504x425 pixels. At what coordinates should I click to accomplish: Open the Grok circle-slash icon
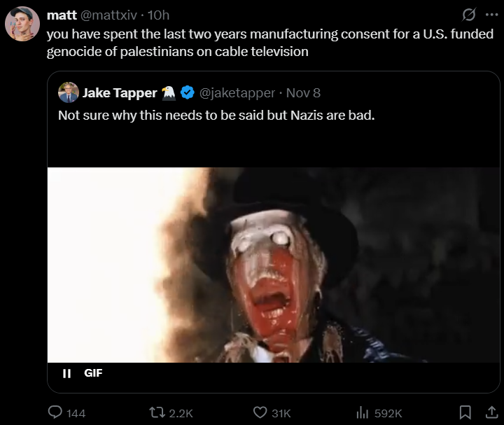point(469,15)
